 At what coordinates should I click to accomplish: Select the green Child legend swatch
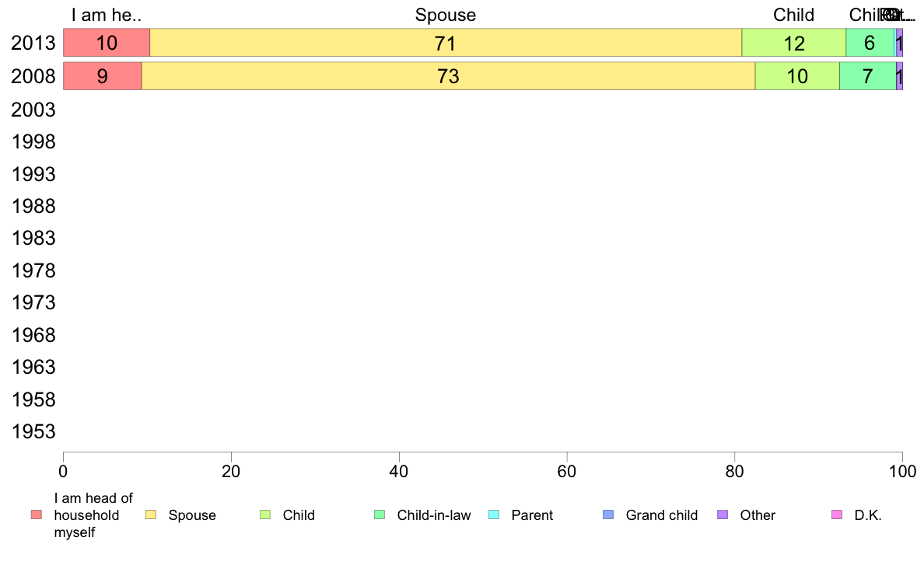(x=264, y=514)
